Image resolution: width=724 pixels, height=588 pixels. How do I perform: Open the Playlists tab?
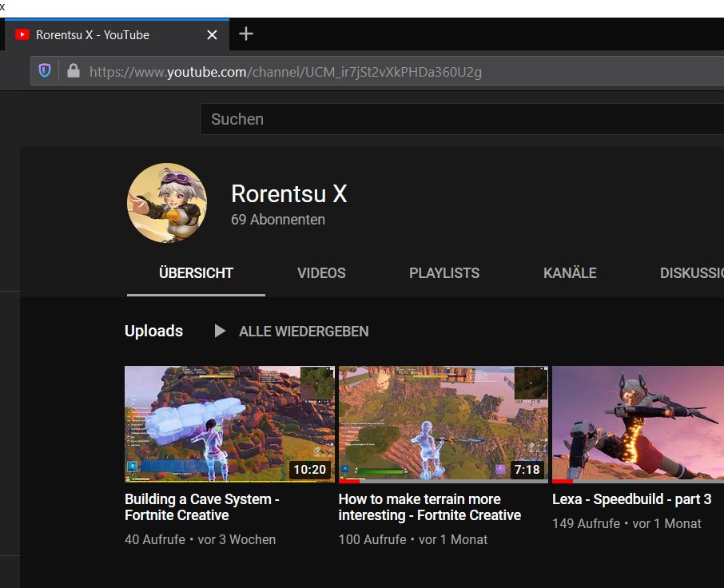click(444, 272)
